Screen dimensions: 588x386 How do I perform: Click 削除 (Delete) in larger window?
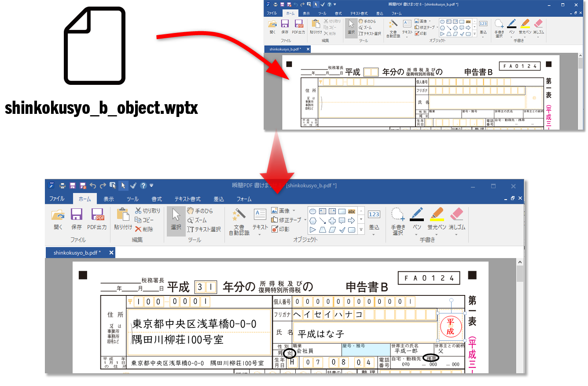coord(144,229)
